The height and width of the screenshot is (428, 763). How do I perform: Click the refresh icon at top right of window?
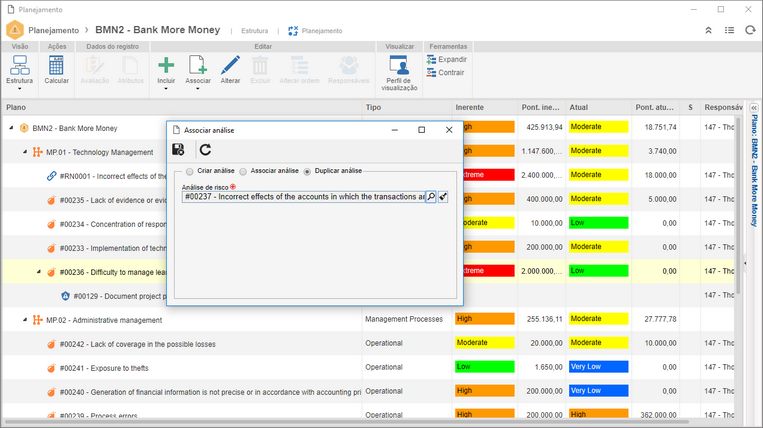point(750,30)
